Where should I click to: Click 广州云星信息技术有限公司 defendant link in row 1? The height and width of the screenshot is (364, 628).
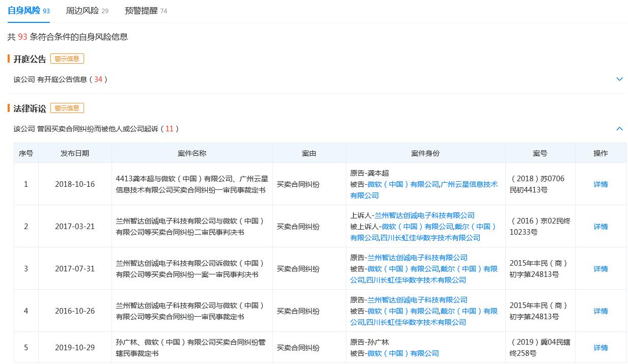tap(469, 184)
